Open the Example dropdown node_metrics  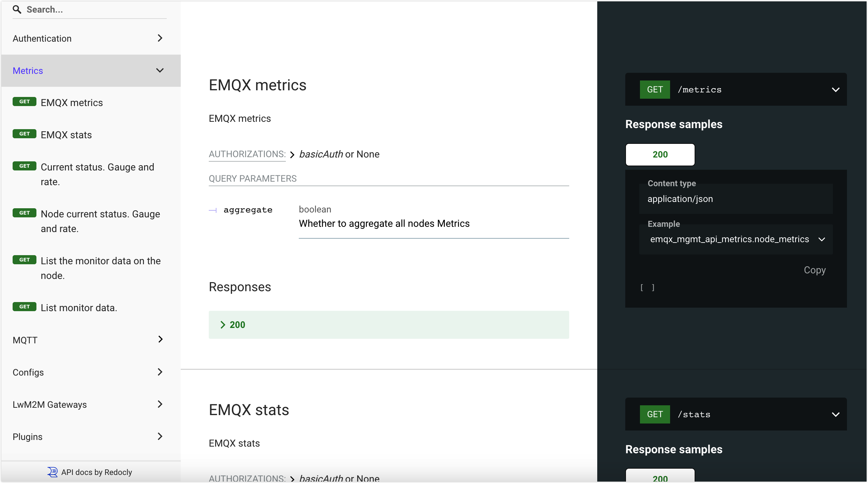point(736,239)
